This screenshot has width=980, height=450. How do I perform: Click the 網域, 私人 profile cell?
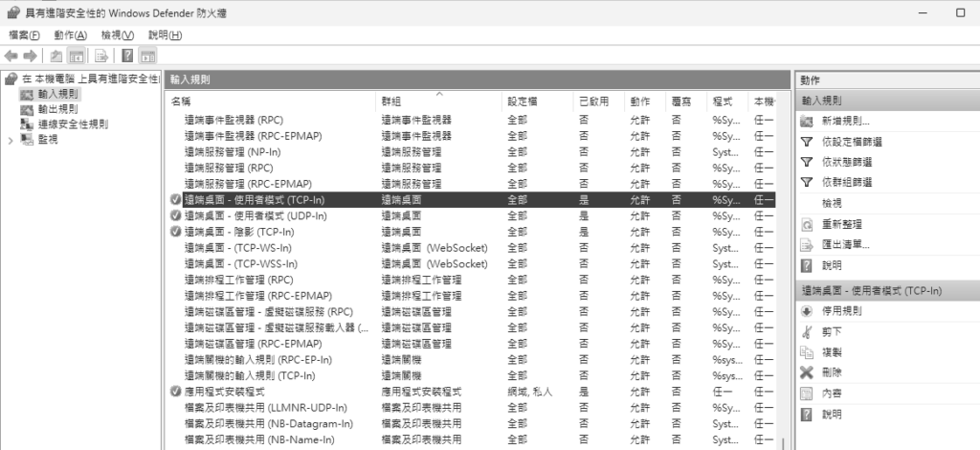[530, 392]
